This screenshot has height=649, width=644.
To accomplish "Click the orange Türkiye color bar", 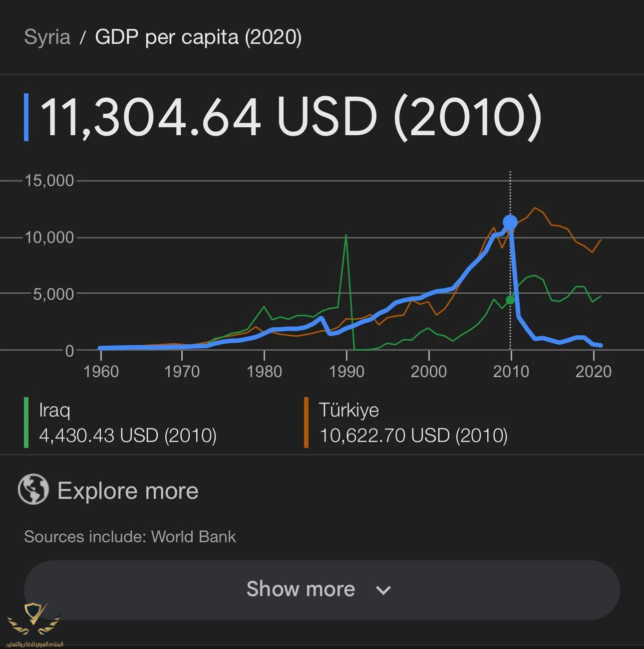I will click(x=306, y=423).
